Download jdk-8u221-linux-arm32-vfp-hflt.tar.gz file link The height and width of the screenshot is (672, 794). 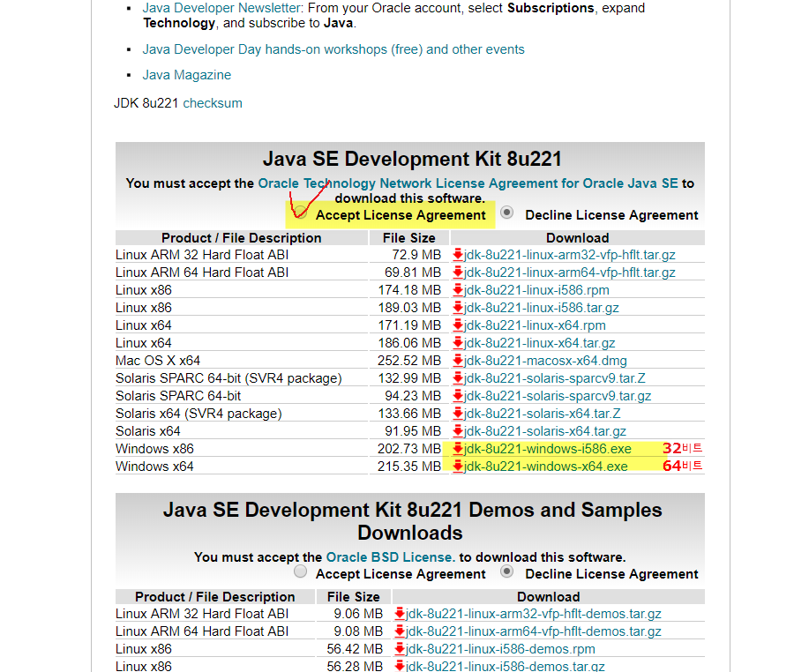[570, 255]
